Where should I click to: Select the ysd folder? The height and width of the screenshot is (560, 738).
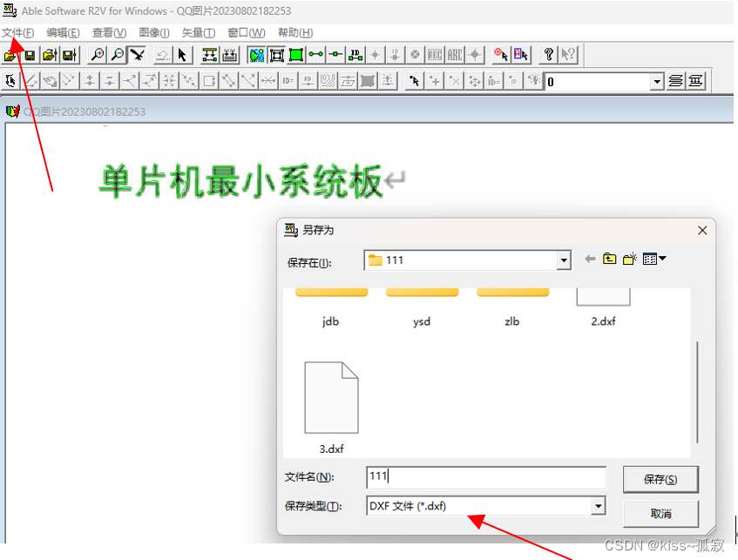[x=422, y=307]
